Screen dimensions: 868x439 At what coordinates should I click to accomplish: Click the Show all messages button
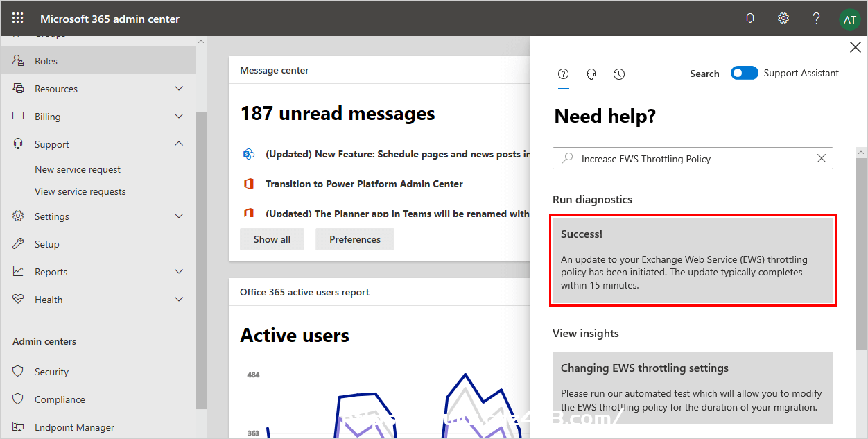[x=272, y=239]
